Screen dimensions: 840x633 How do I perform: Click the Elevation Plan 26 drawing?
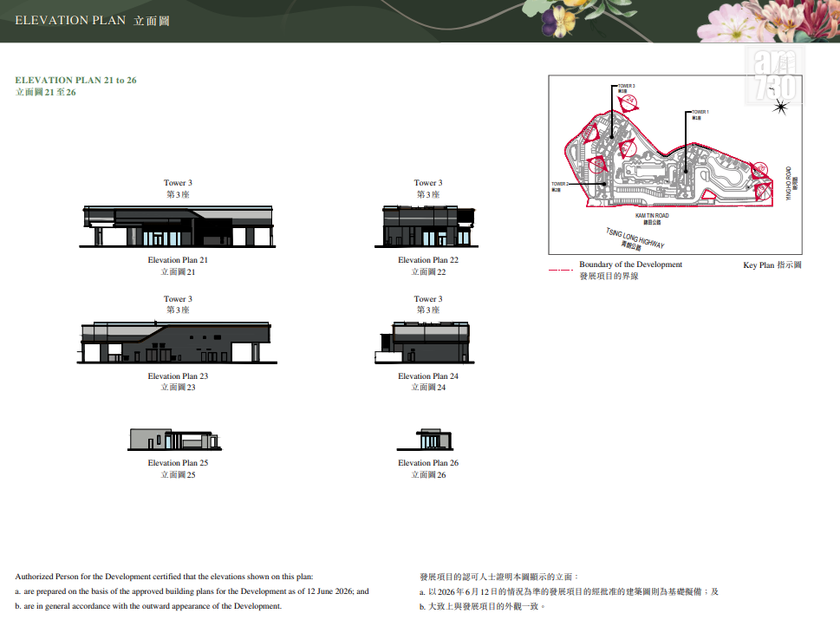click(426, 440)
